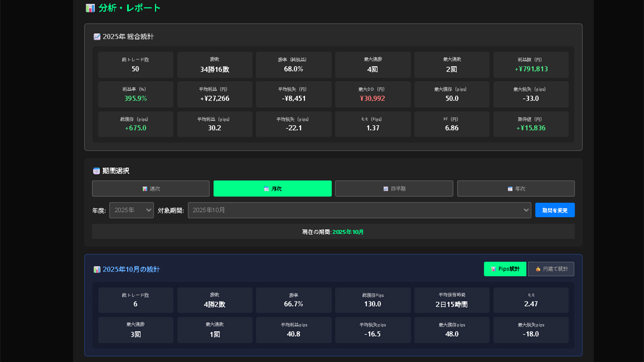Click the 総獲得Pips value 130.0
Viewport: 644px width, 362px height.
click(372, 304)
